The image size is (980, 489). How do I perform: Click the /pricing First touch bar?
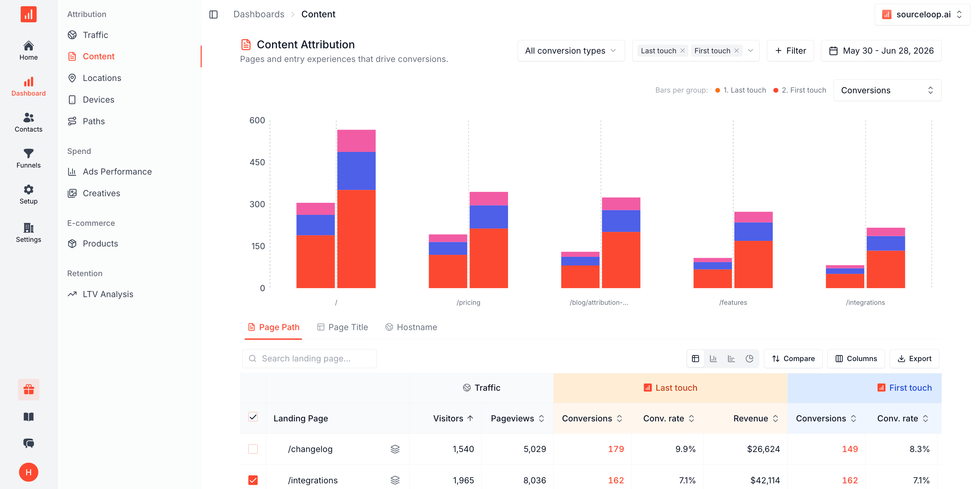(x=488, y=240)
